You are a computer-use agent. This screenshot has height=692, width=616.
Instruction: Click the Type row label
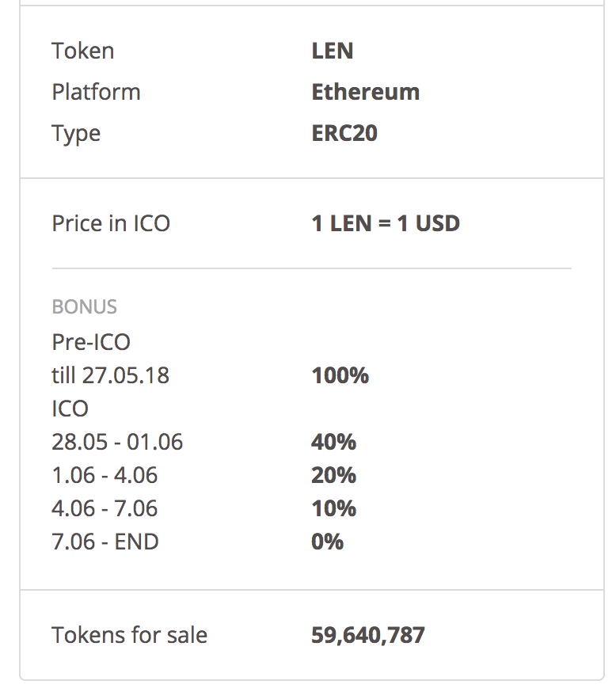click(76, 133)
